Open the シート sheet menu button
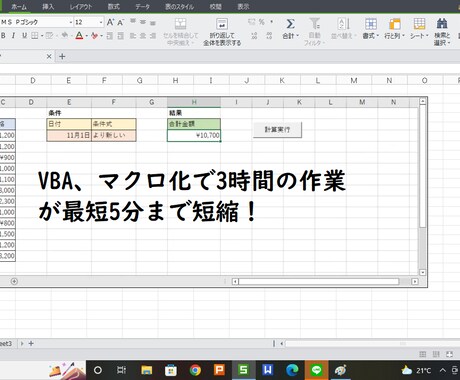The height and width of the screenshot is (380, 460). tap(419, 28)
